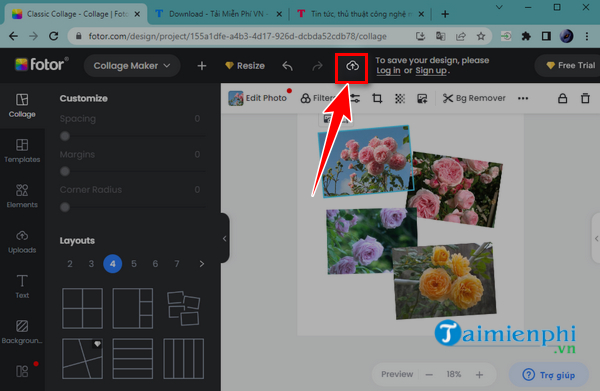Open Chrome three-dot menu
The height and width of the screenshot is (391, 600).
(587, 36)
